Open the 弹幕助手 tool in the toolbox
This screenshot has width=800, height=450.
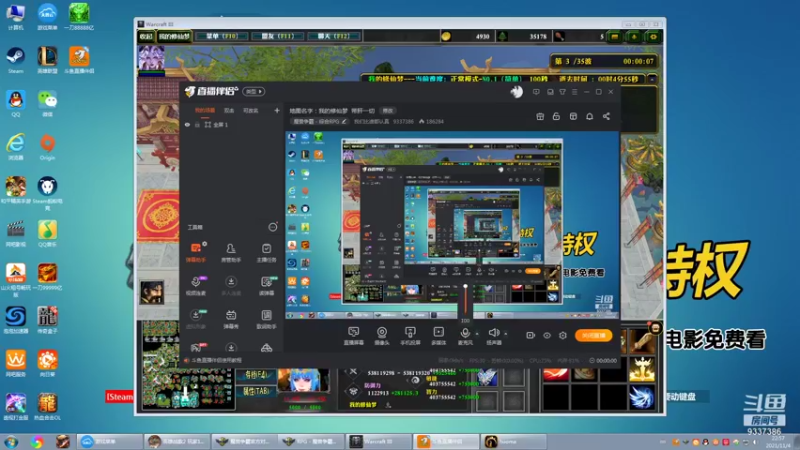(196, 252)
